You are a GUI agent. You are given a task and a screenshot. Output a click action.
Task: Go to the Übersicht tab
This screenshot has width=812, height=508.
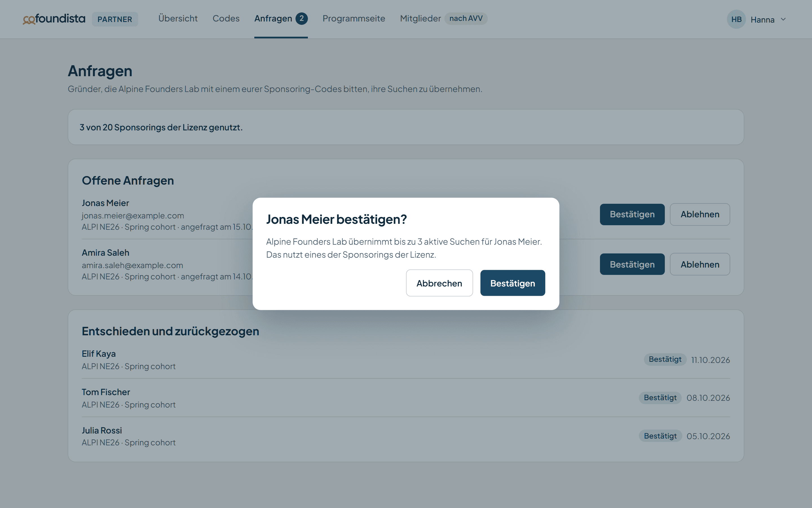tap(178, 18)
